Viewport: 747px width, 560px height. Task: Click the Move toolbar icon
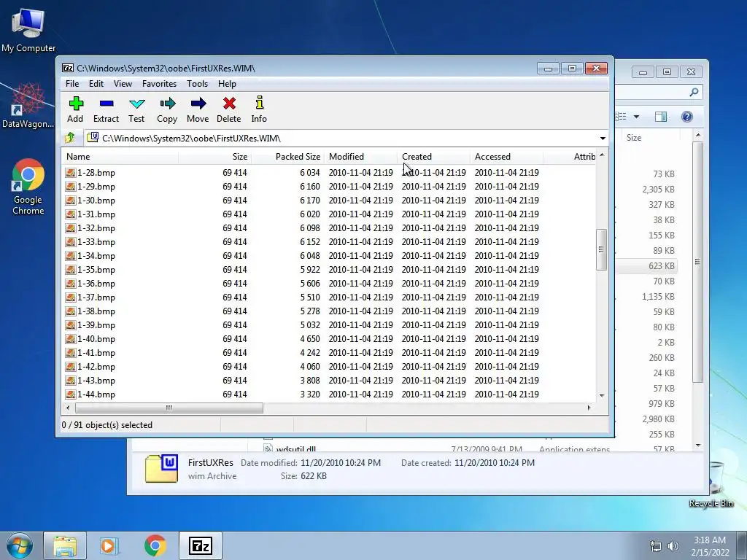[x=198, y=104]
